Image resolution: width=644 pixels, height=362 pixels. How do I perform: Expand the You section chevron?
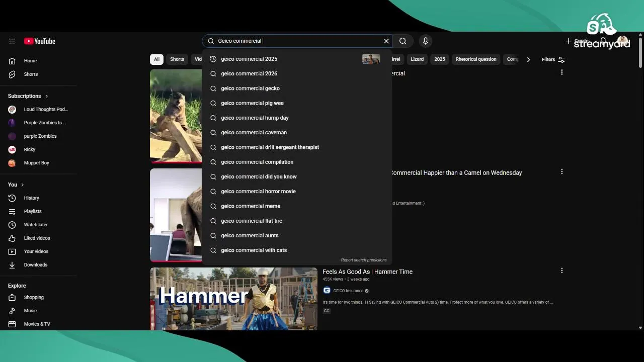(22, 185)
